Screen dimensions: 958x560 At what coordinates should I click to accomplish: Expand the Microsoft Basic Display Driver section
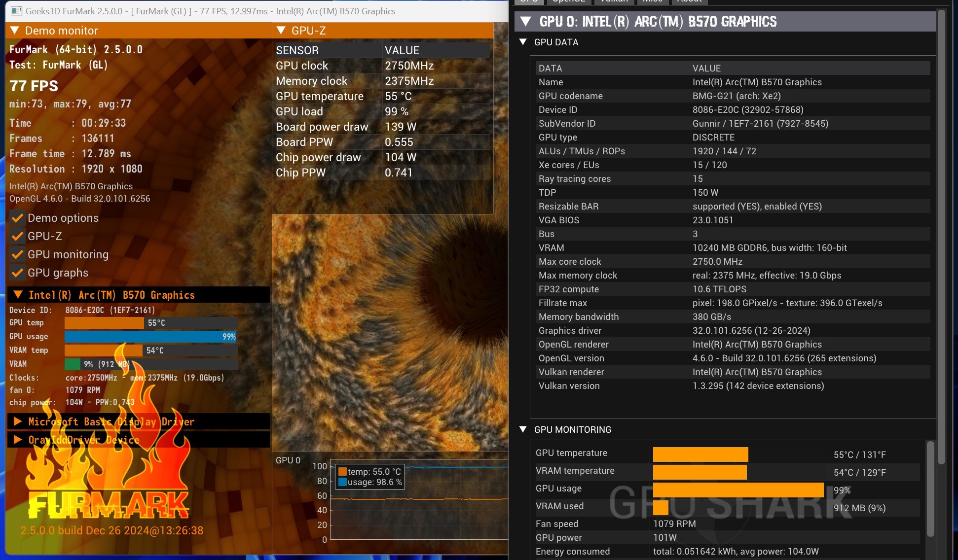coord(18,421)
